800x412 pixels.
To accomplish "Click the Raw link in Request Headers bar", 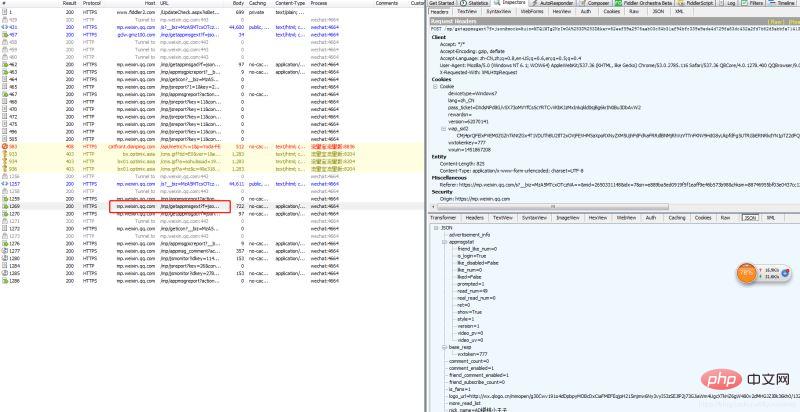I will click(x=775, y=21).
